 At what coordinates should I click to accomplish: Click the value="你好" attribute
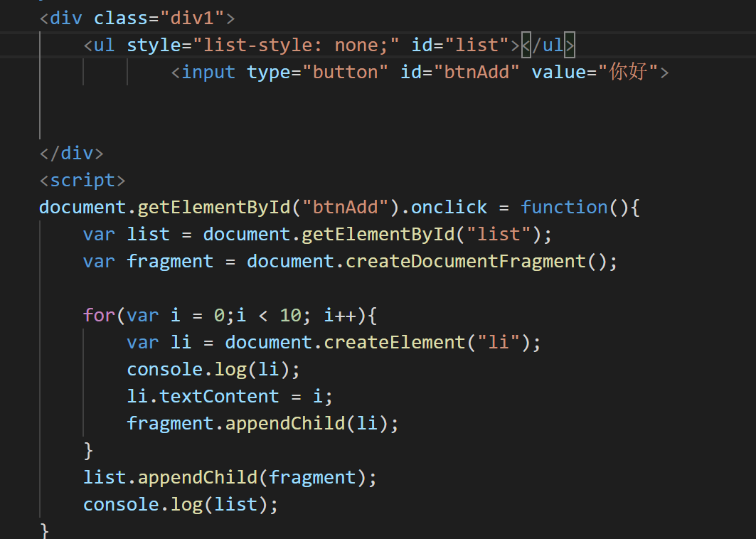[595, 73]
